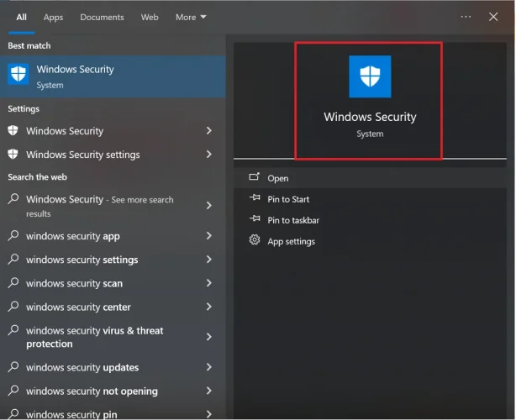
Task: Click the search icon beside windows security scan
Action: pyautogui.click(x=13, y=284)
